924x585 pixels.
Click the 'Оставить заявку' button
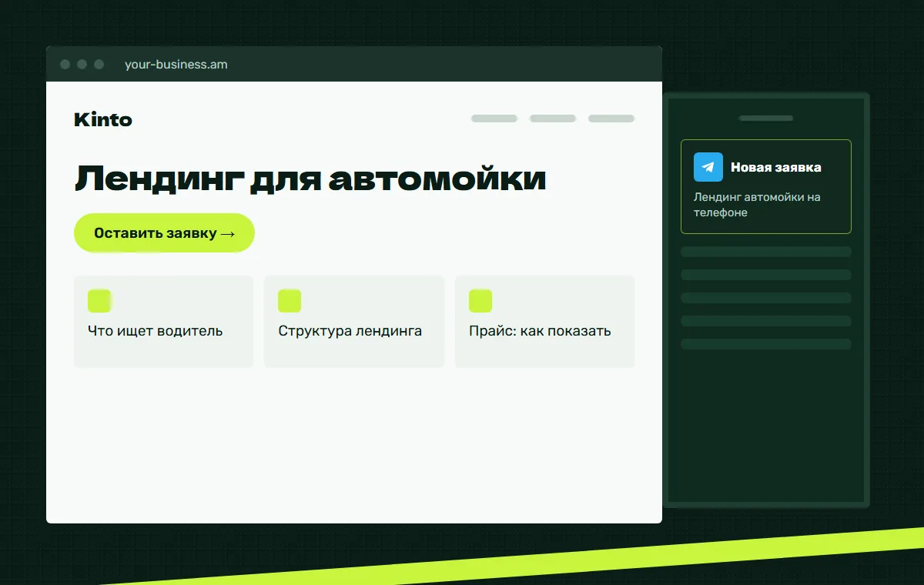(x=164, y=232)
